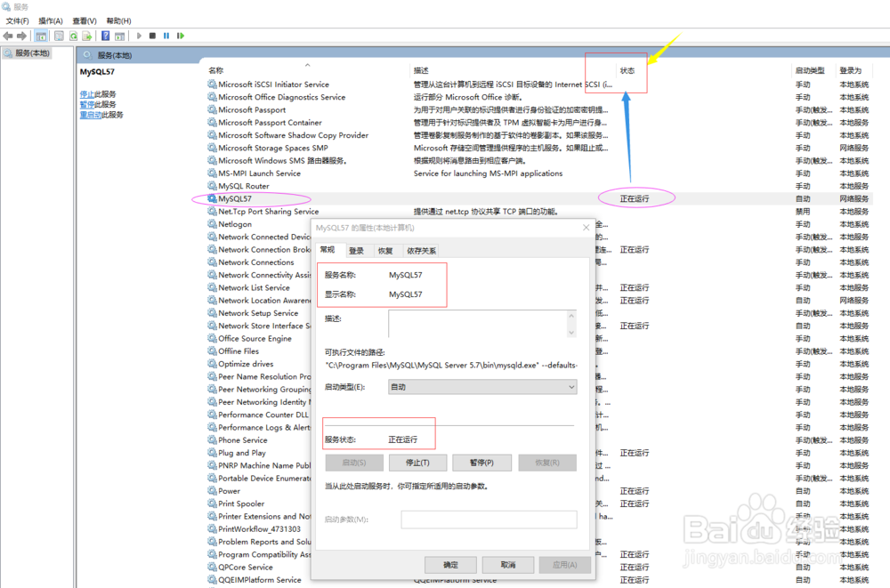Close the MySQL57 properties dialog

pos(586,228)
